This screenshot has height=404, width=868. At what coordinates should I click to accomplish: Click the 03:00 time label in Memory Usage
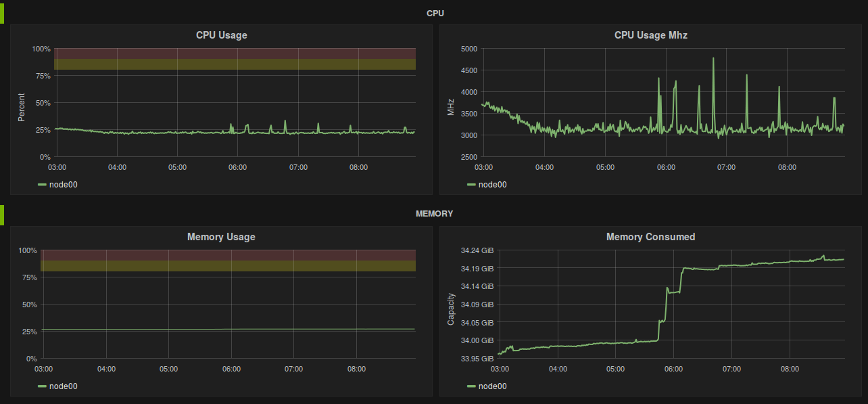coord(44,369)
